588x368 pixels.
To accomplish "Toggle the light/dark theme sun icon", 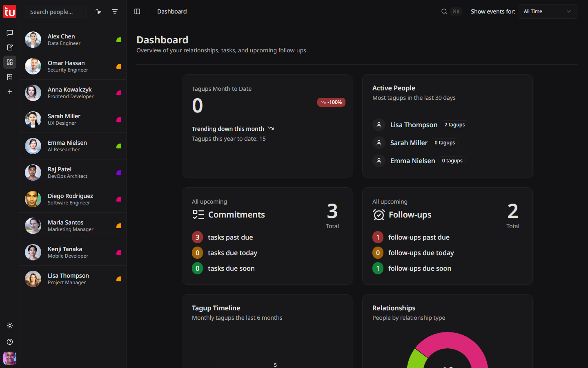I will (x=10, y=325).
